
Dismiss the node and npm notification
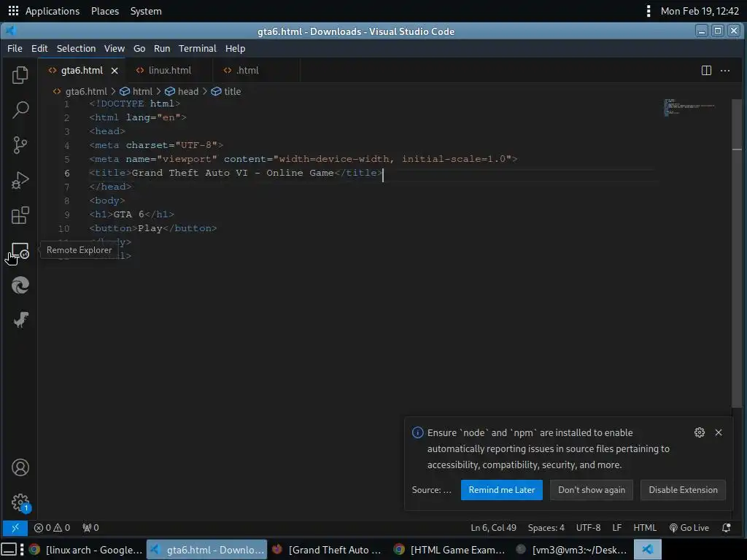point(719,432)
